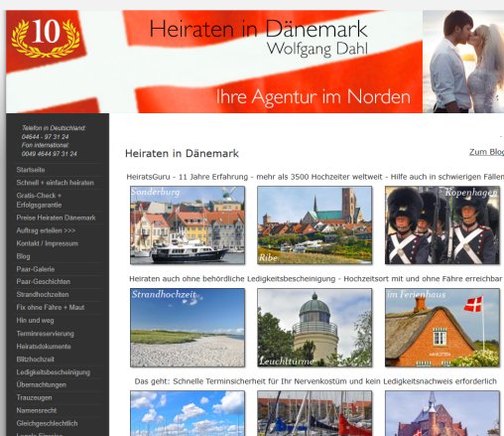Image resolution: width=504 pixels, height=436 pixels.
Task: Open Strandhochzeiten sidebar entry
Action: click(x=43, y=295)
